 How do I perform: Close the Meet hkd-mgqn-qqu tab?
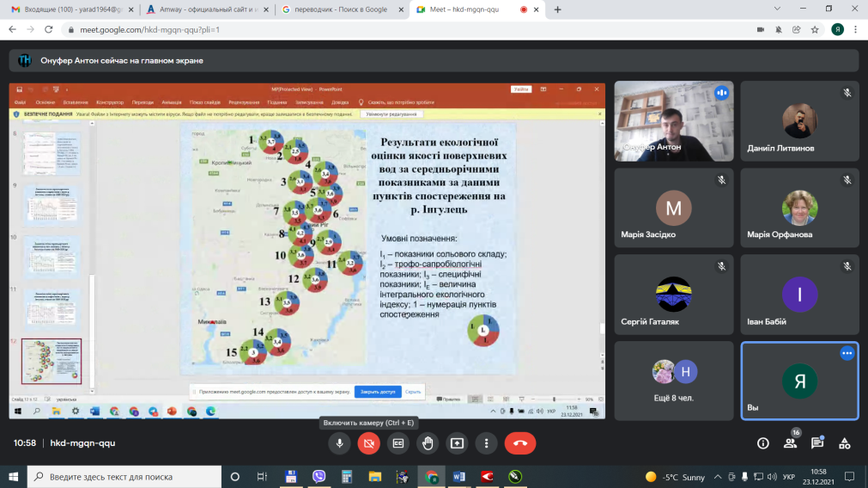coord(536,9)
